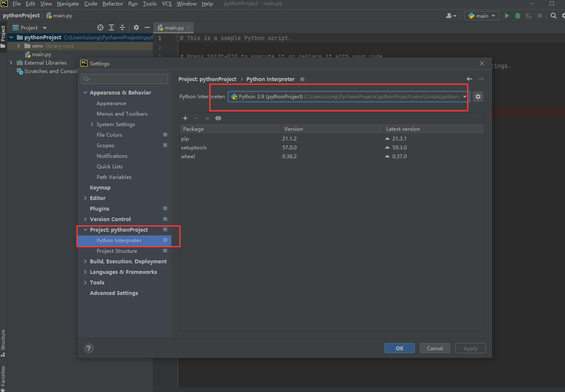The width and height of the screenshot is (565, 392).
Task: Toggle show early releases eye icon
Action: pyautogui.click(x=218, y=118)
